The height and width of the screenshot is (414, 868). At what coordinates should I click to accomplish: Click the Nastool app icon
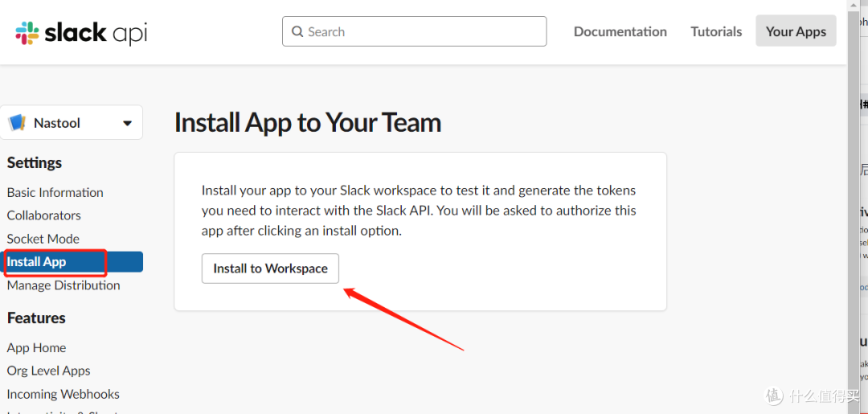coord(17,123)
